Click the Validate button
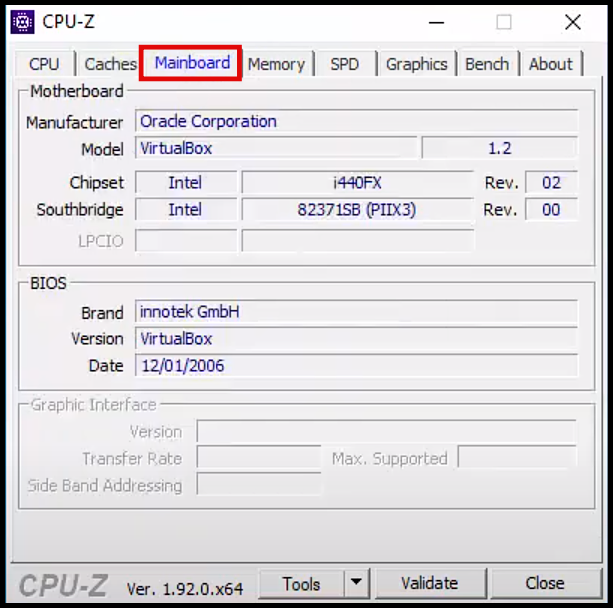Viewport: 613px width, 608px height. (430, 583)
